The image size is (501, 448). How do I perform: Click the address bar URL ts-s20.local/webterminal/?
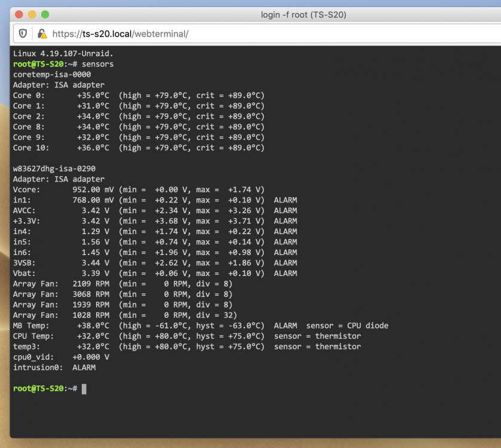121,34
